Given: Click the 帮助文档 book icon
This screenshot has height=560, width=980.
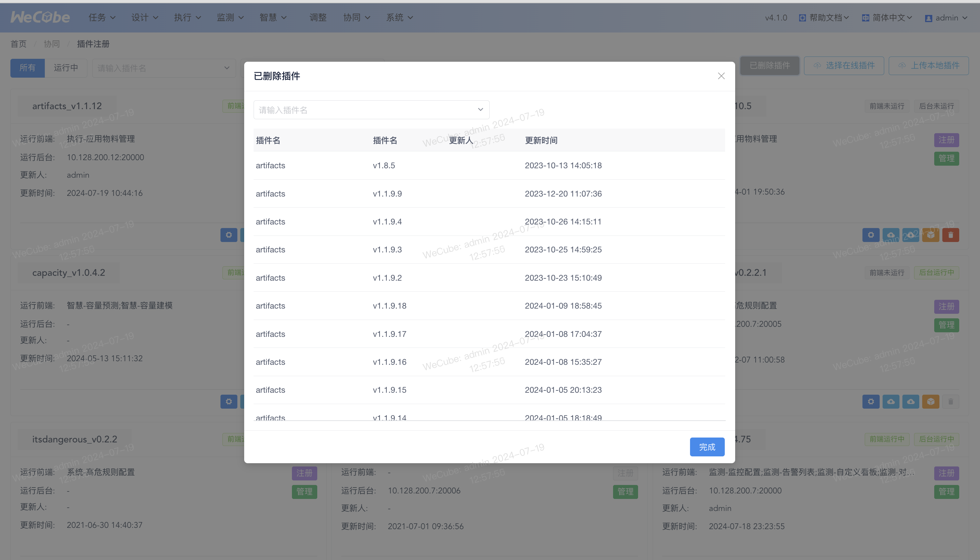Looking at the screenshot, I should tap(802, 18).
